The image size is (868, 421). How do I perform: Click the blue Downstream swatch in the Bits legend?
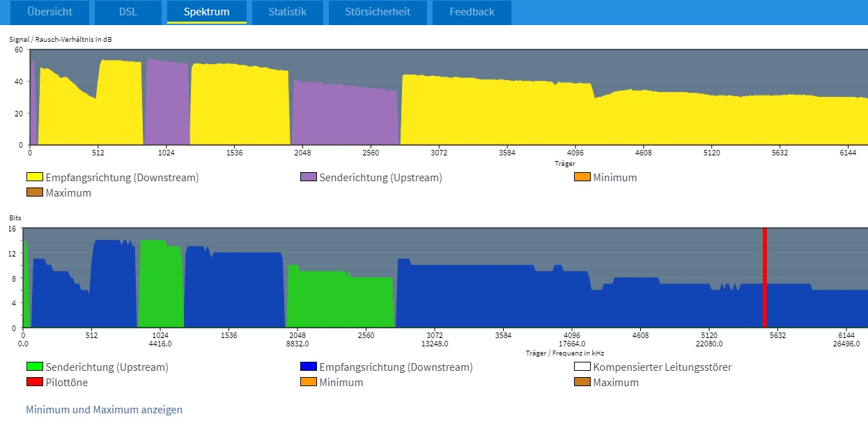pyautogui.click(x=309, y=367)
